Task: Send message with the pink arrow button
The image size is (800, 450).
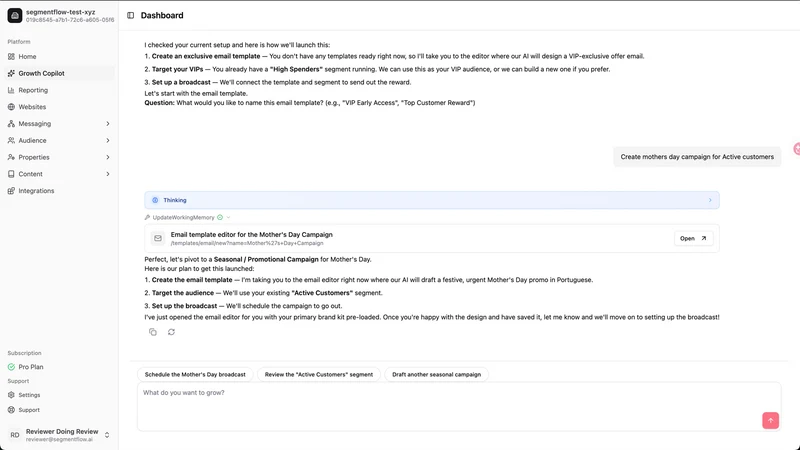Action: [770, 420]
